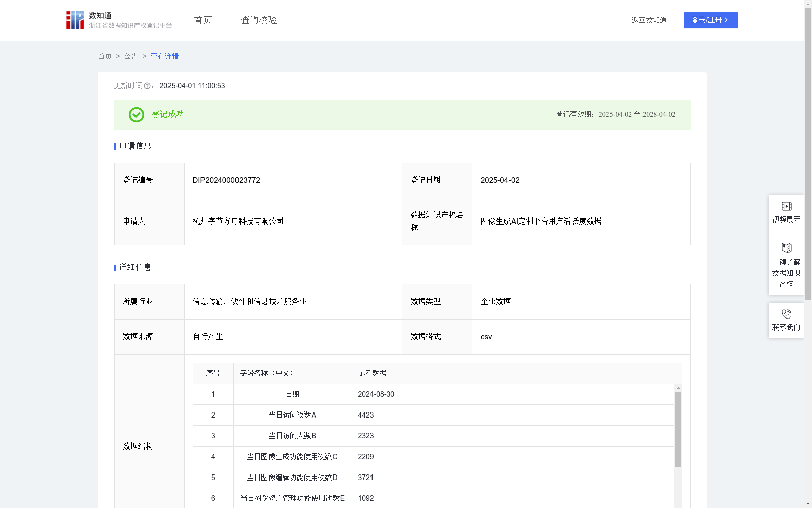Click the table scrollbar up arrow
The height and width of the screenshot is (508, 812).
click(x=678, y=388)
